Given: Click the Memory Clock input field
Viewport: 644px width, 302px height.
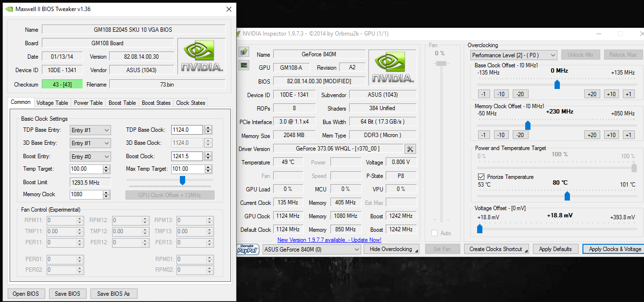Looking at the screenshot, I should (x=86, y=194).
